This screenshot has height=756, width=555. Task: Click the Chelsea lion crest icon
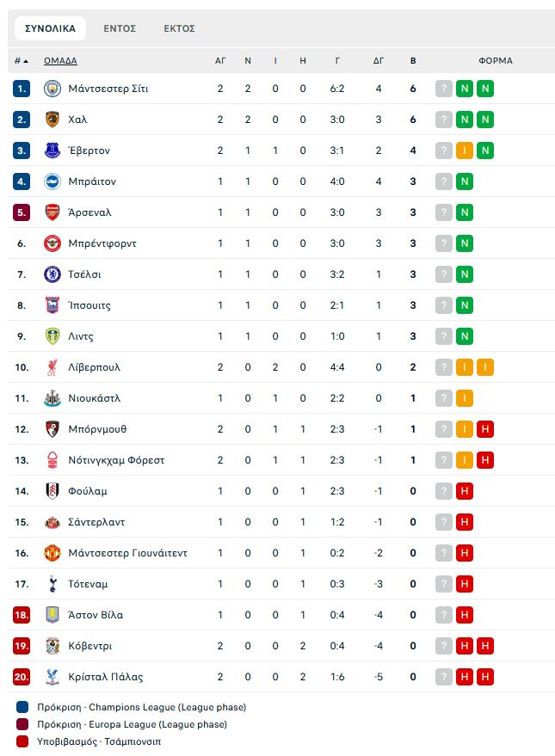tap(52, 274)
